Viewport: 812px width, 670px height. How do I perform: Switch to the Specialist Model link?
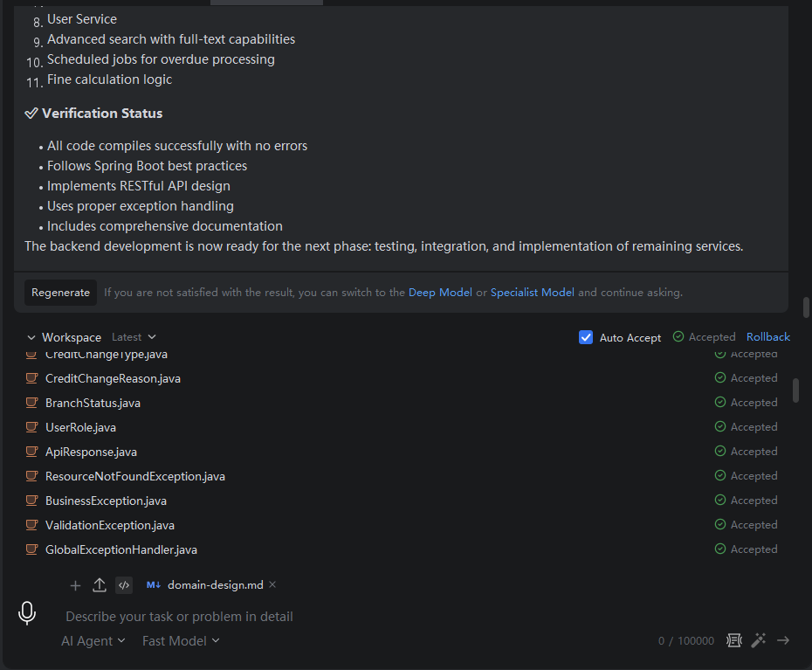[x=532, y=293]
